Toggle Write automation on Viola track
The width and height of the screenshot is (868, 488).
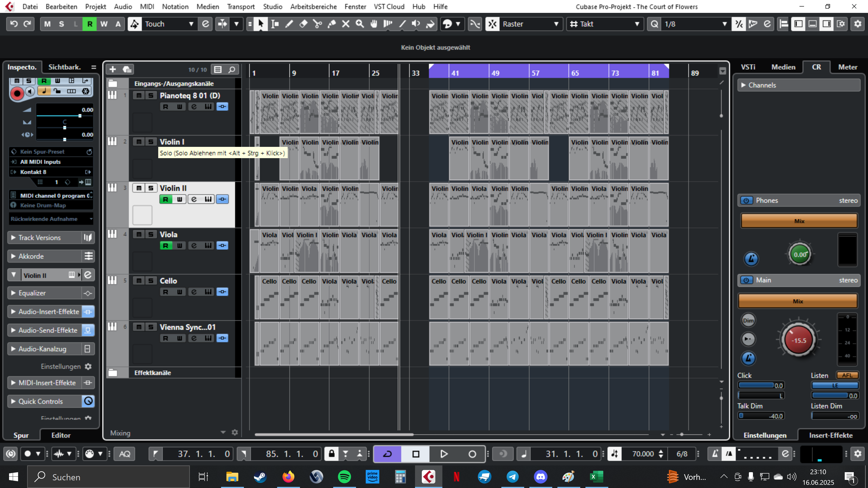tap(180, 246)
